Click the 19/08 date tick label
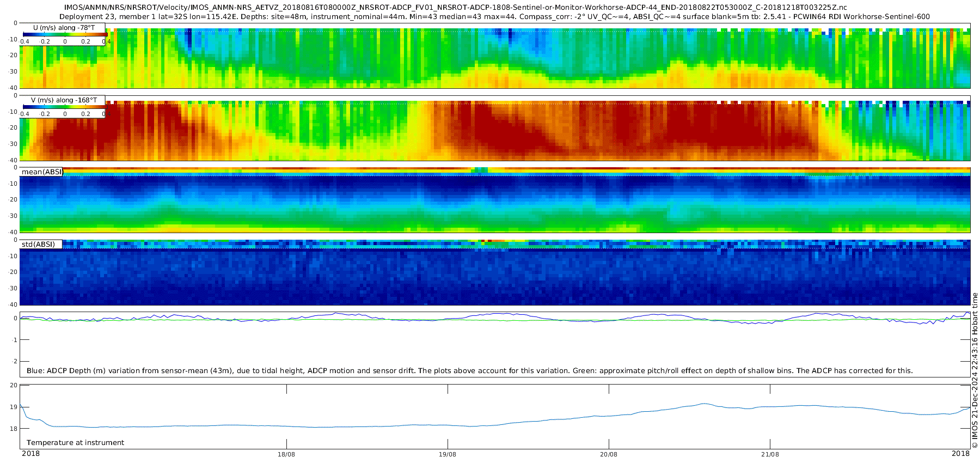Viewport: 980px width, 463px height. (448, 454)
